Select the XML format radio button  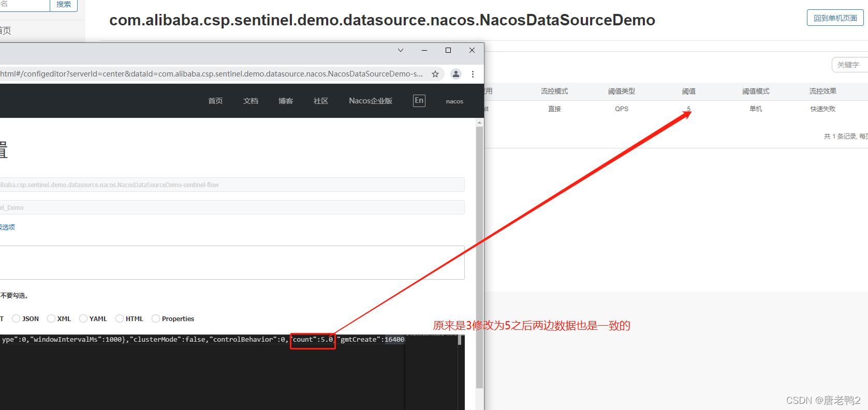pos(51,318)
